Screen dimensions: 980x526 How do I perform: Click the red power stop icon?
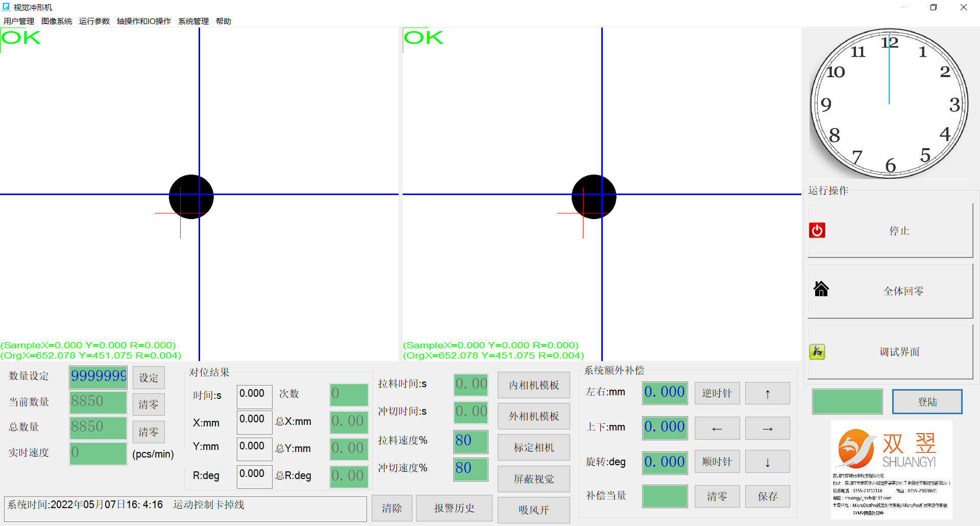pos(817,230)
